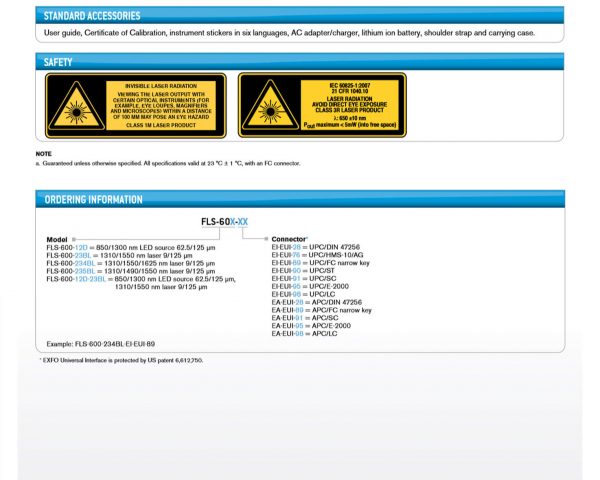Click the 'Pout maximum < 5mW' line
This screenshot has height=480, width=600.
coord(350,125)
